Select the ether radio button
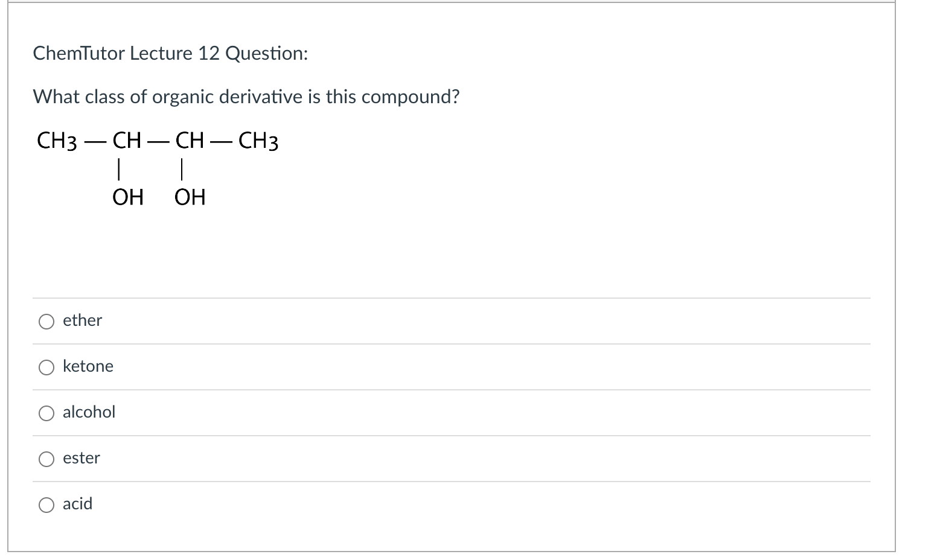 (x=46, y=321)
